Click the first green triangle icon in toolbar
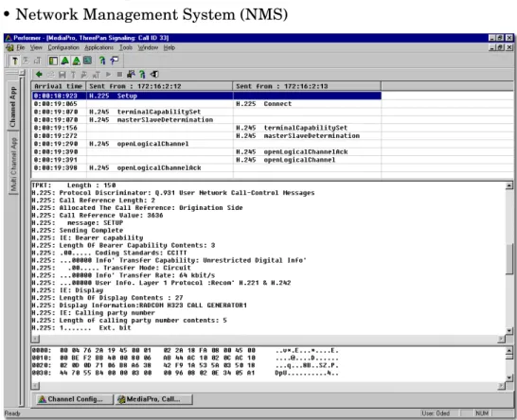517x420 pixels. (65, 61)
